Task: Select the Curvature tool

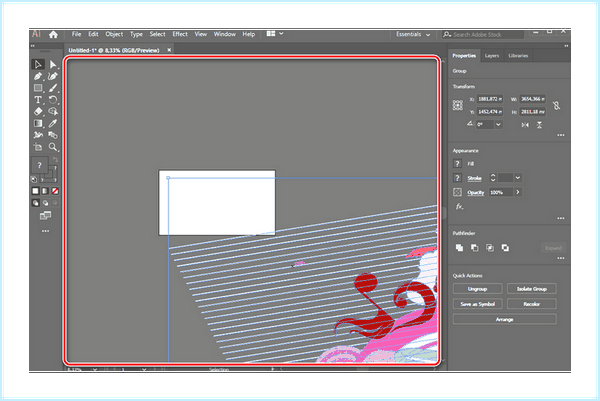Action: (x=53, y=76)
